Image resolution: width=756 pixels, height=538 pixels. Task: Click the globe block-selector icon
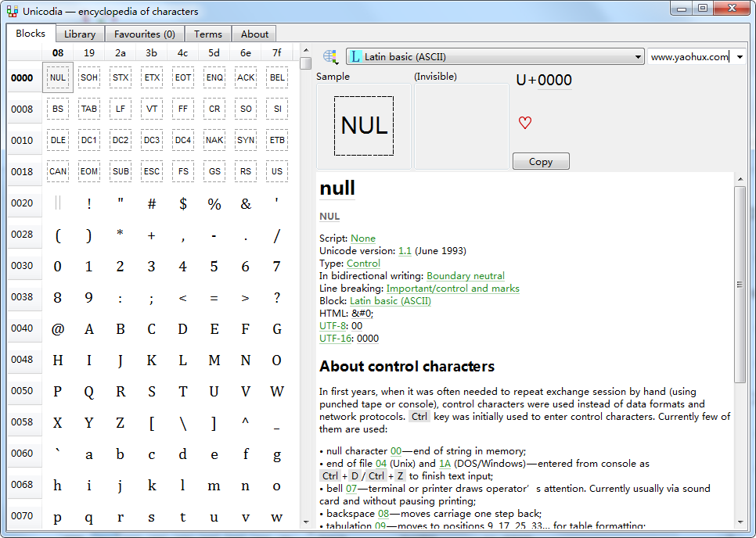[329, 56]
